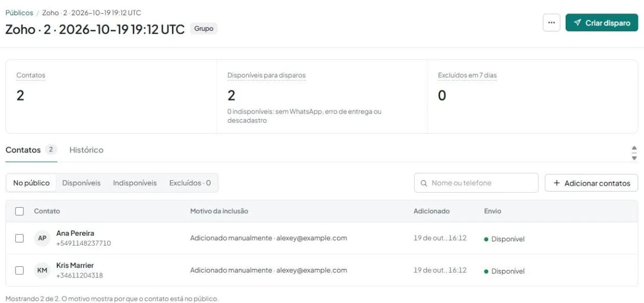This screenshot has height=303, width=644.
Task: Click the 0 indisponíveis explanation text
Action: 304,116
